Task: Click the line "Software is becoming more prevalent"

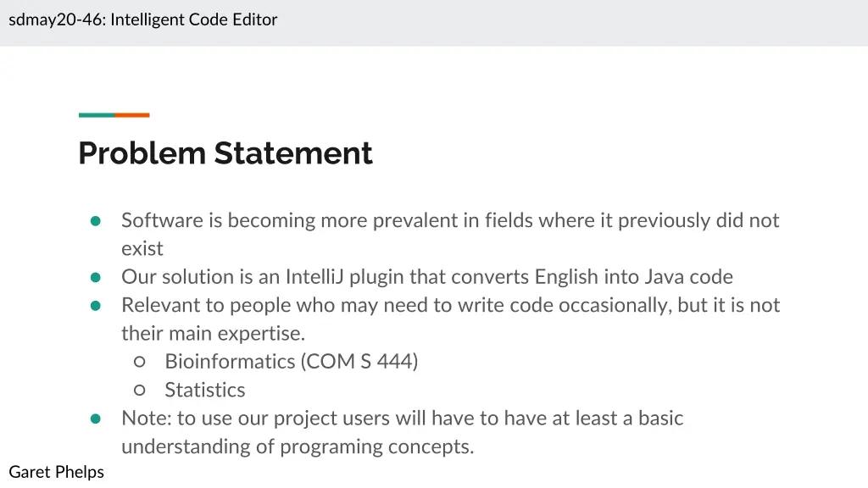Action: point(449,220)
